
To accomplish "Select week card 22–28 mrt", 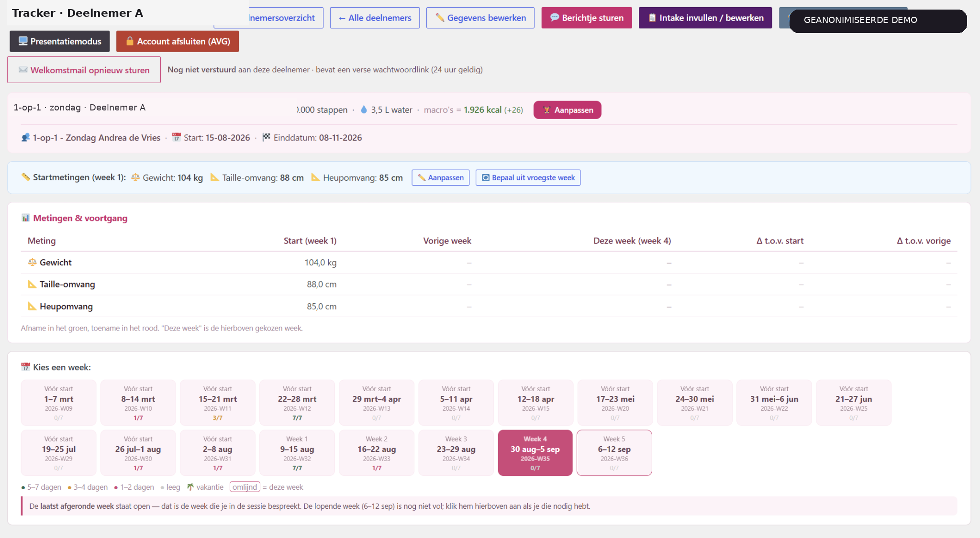I will [297, 403].
